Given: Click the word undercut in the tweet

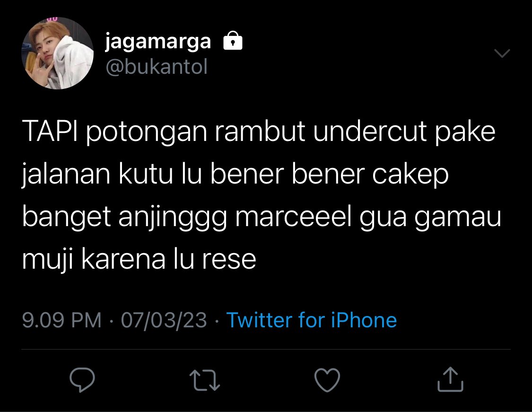Looking at the screenshot, I should click(369, 131).
